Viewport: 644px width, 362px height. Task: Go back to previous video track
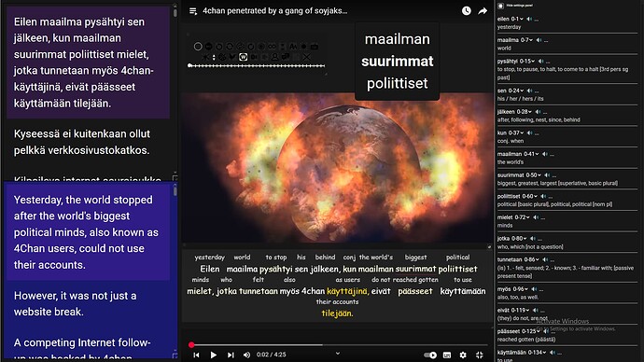pos(196,355)
